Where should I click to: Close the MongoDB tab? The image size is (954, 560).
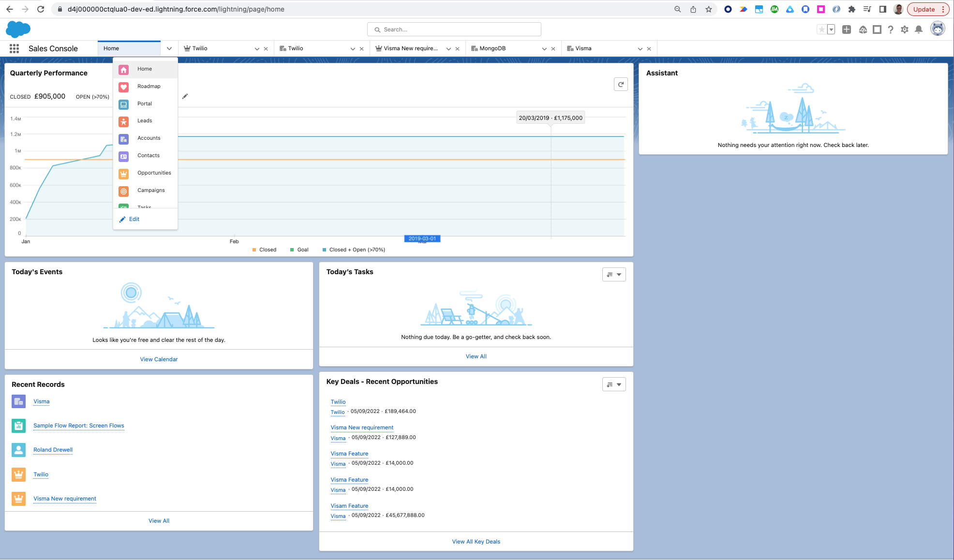pos(553,49)
